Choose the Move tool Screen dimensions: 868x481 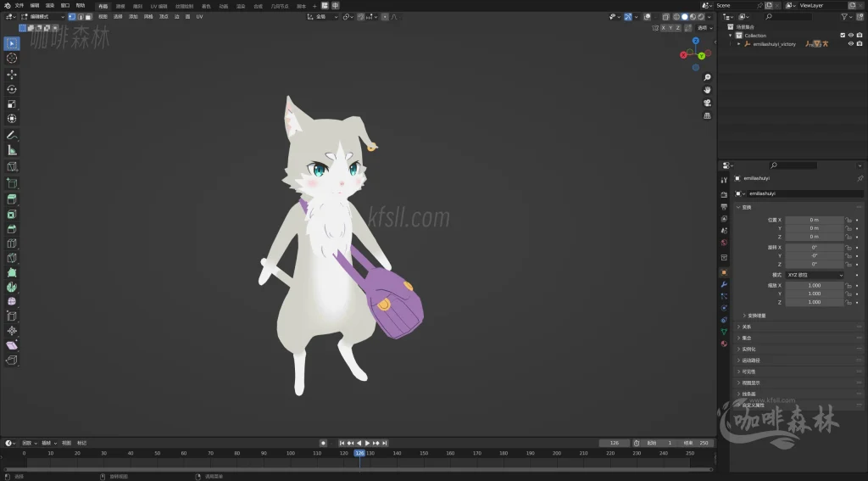(x=12, y=75)
